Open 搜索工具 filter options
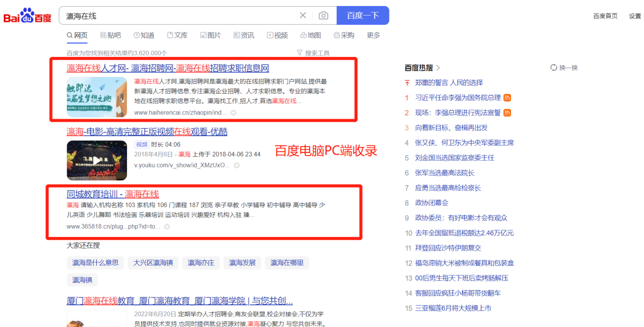 pyautogui.click(x=313, y=53)
